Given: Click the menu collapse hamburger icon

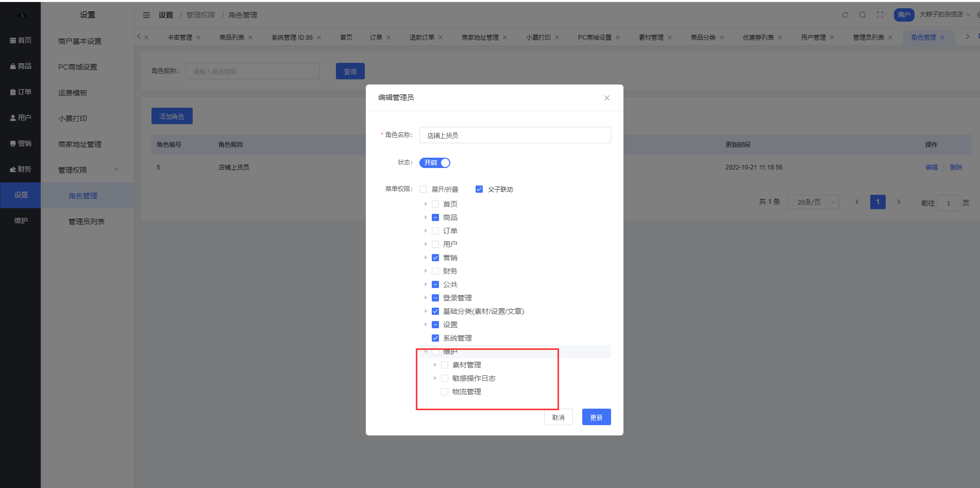Looking at the screenshot, I should click(x=146, y=15).
